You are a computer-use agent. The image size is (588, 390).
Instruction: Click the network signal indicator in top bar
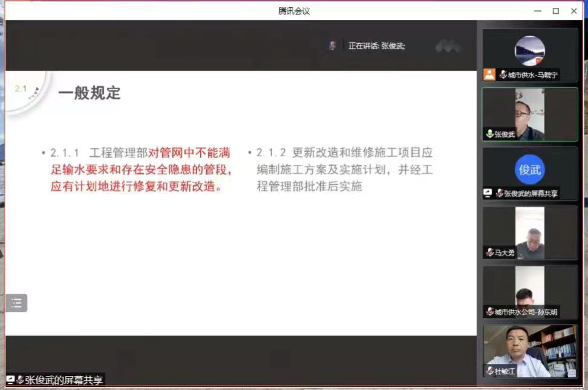[x=448, y=46]
